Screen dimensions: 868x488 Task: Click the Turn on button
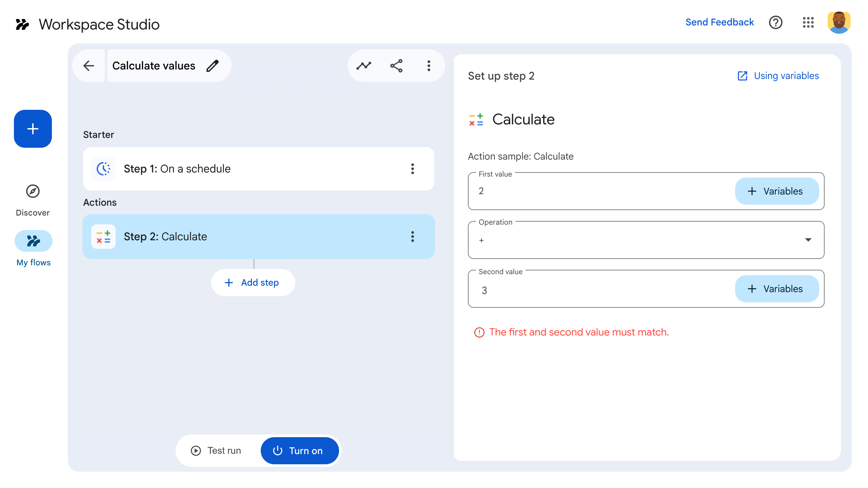pos(300,450)
